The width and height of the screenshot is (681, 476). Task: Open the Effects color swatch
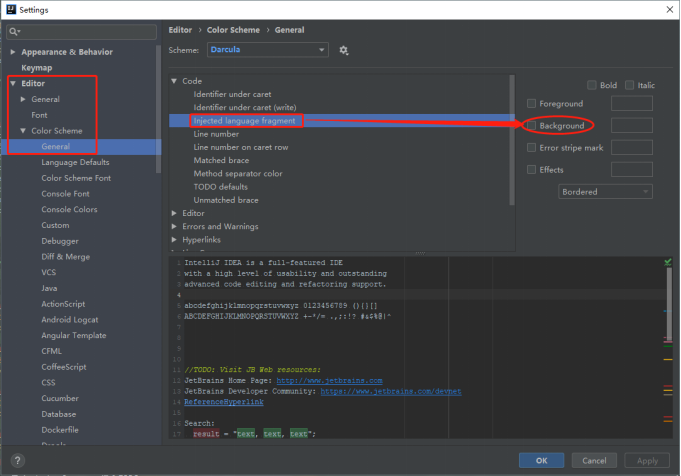pos(631,169)
